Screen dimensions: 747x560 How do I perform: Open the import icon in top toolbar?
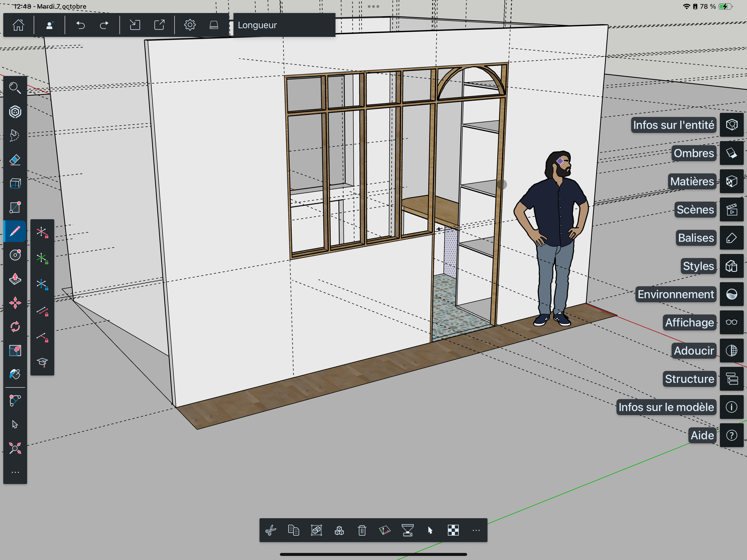pos(135,25)
